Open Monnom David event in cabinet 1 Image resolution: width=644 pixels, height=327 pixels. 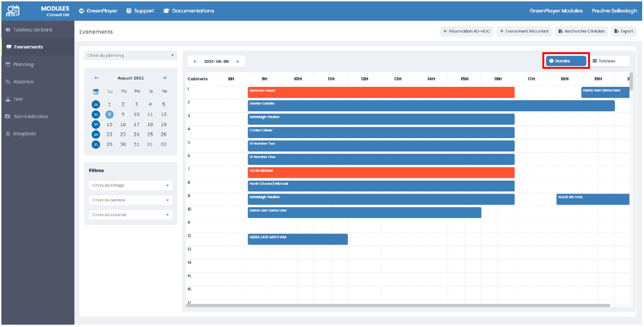[x=381, y=92]
